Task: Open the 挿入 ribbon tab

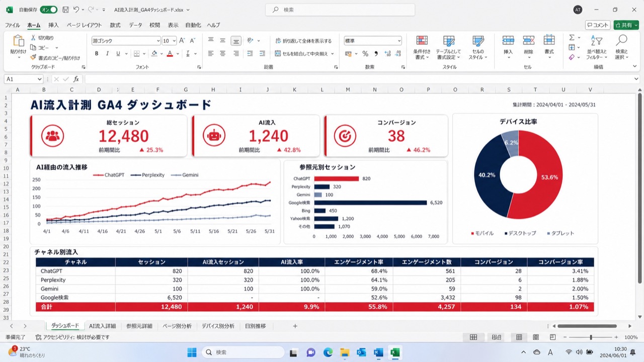Action: point(53,25)
